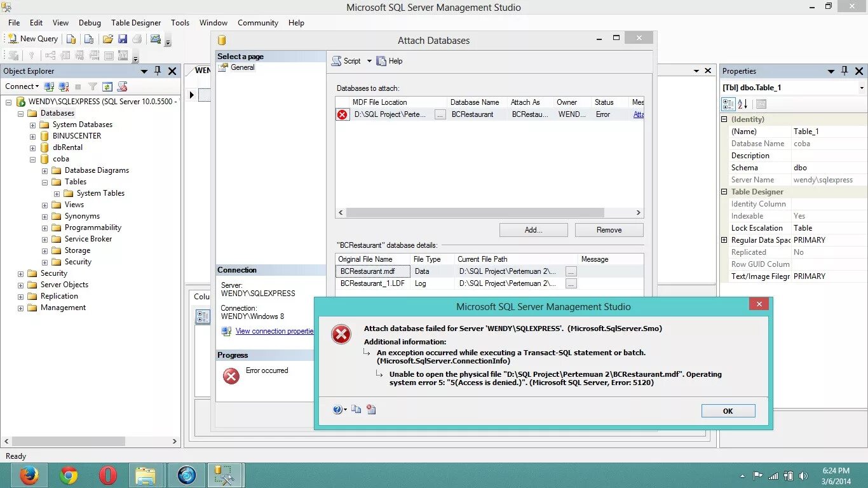Image resolution: width=868 pixels, height=488 pixels.
Task: Click the copy message text icon
Action: point(356,410)
